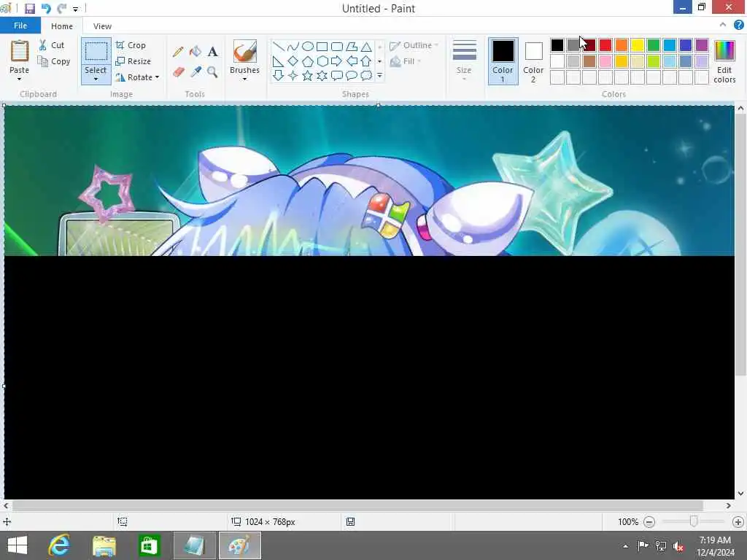
Task: Open Paint Help question mark icon
Action: point(738,26)
